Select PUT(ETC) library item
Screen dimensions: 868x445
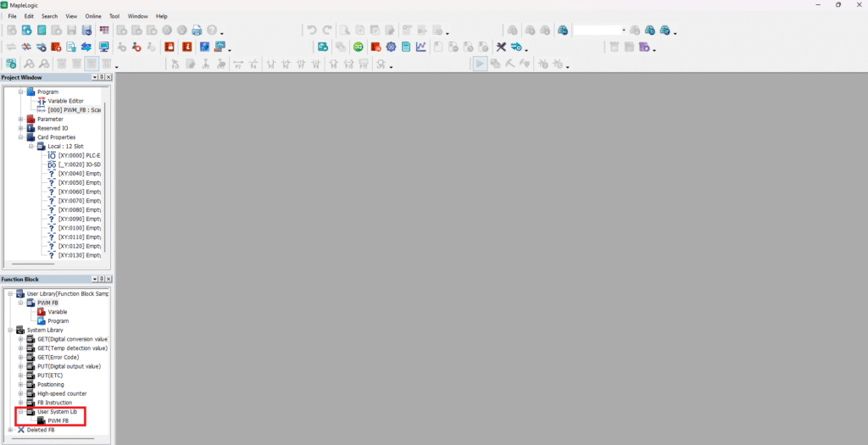point(50,375)
